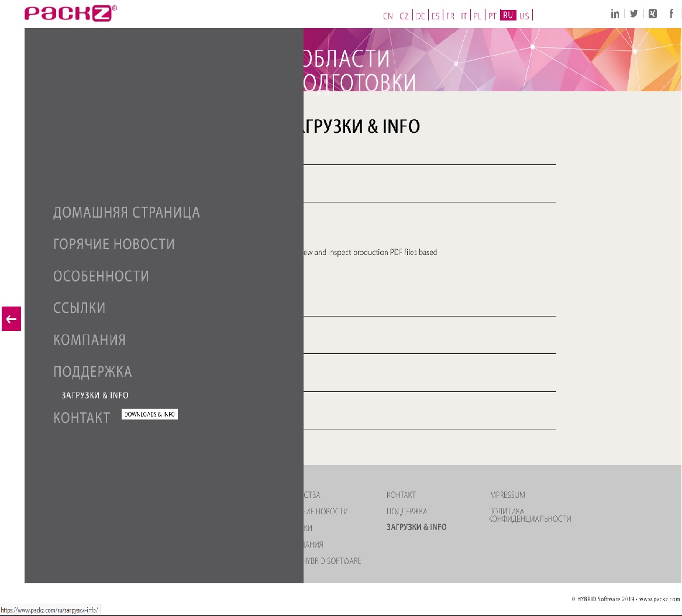Open the PACKZ Facebook page
The width and height of the screenshot is (682, 616).
(x=671, y=14)
